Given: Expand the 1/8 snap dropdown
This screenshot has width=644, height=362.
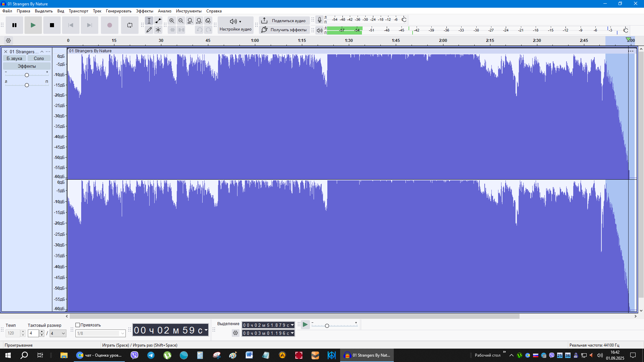Looking at the screenshot, I should (x=122, y=334).
